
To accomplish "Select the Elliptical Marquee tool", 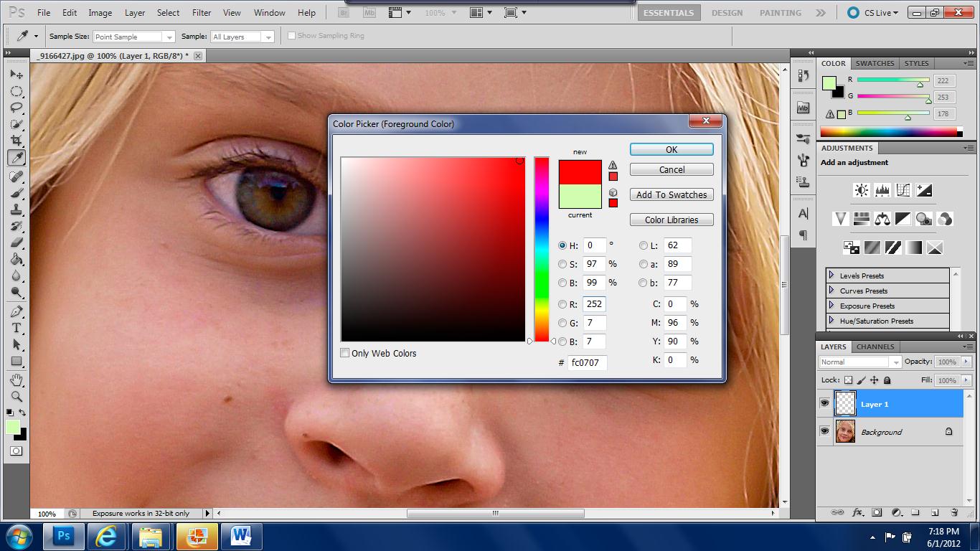I will (17, 91).
